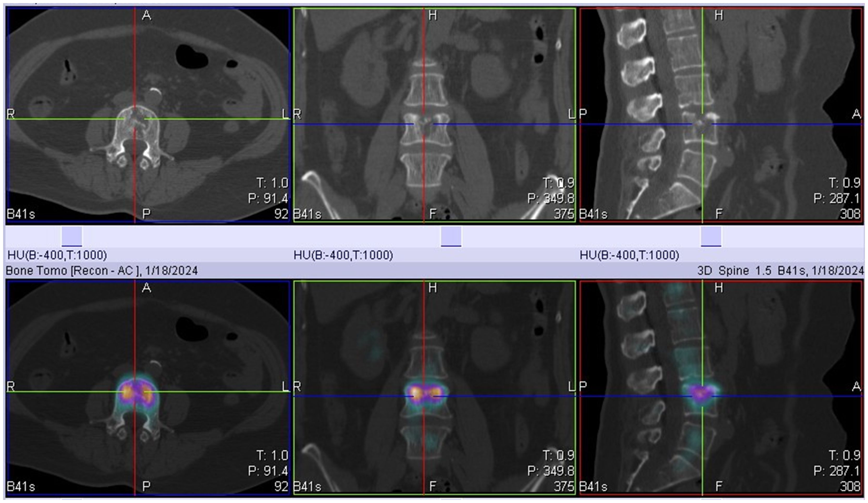Click 'P: 91.4' in the top axial CT view
Screen dimensions: 868x503
click(268, 198)
